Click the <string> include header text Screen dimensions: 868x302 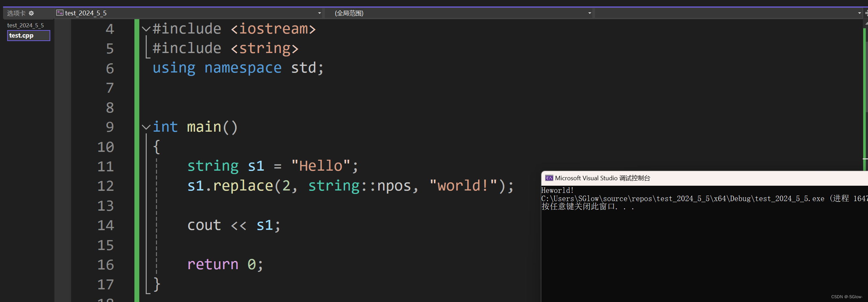[265, 49]
